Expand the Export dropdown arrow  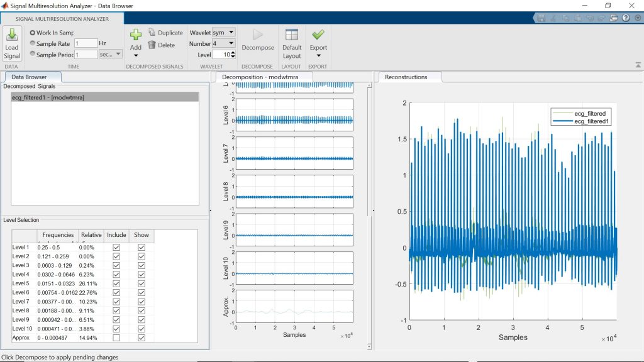tap(318, 56)
